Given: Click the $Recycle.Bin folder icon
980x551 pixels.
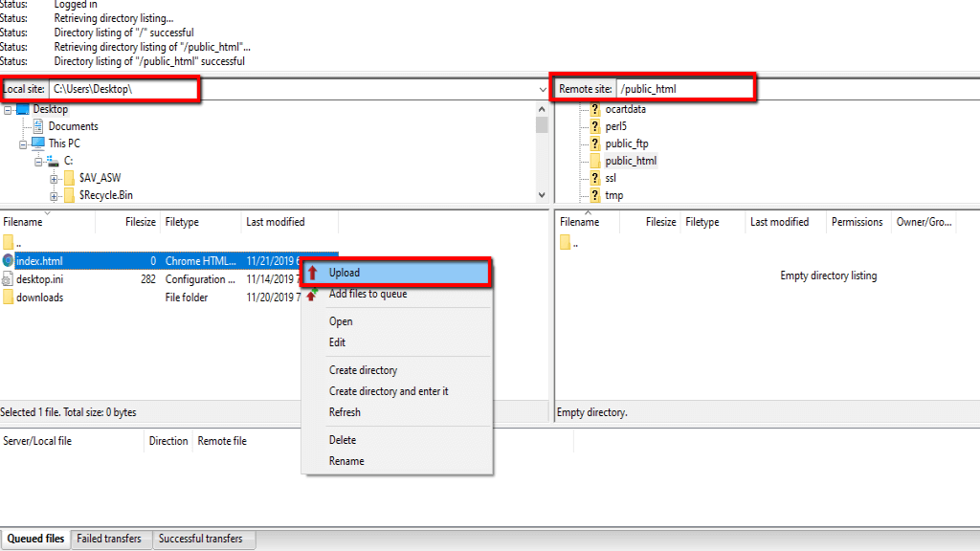Looking at the screenshot, I should pyautogui.click(x=69, y=195).
